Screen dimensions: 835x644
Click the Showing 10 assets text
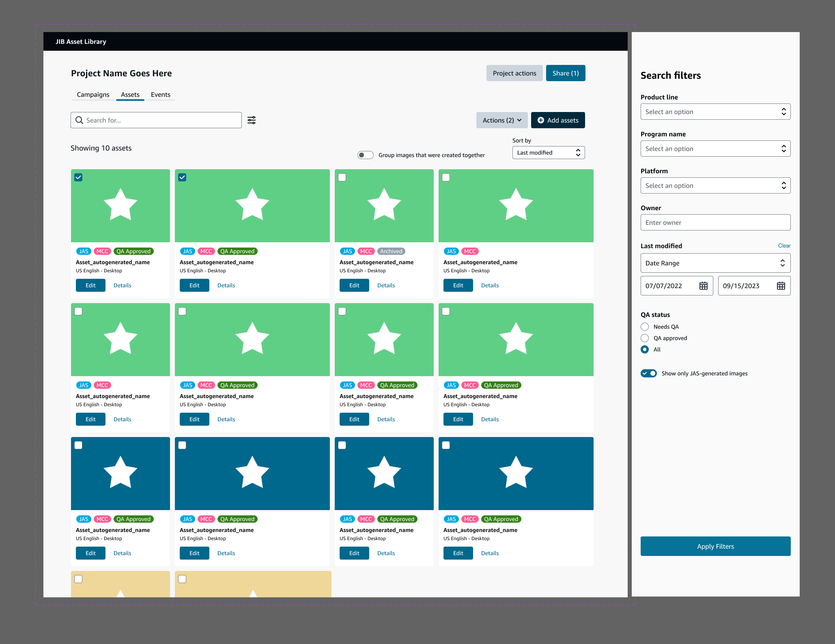coord(101,148)
